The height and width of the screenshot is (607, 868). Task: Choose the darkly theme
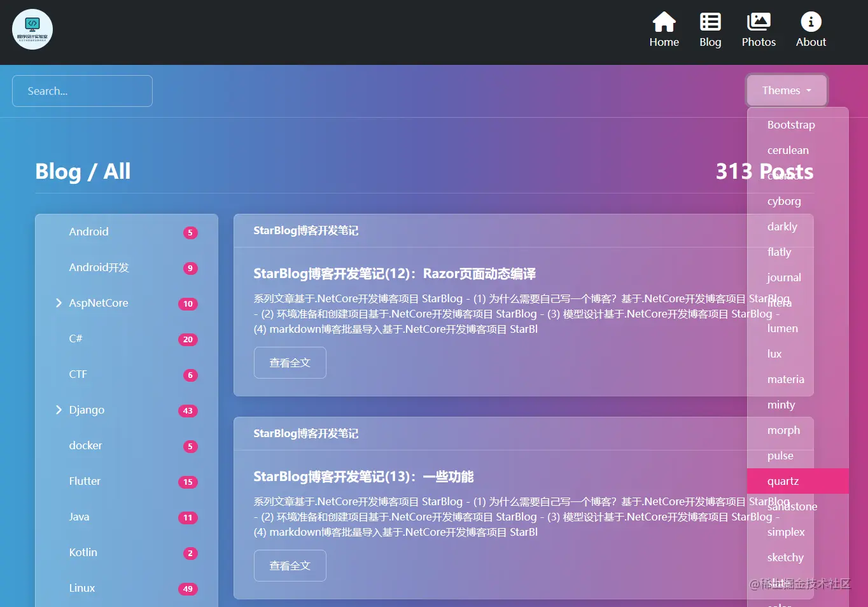click(x=798, y=227)
